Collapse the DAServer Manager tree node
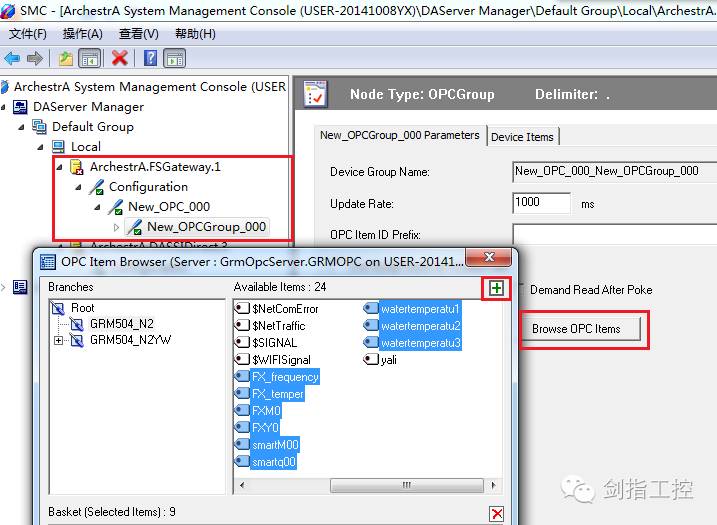This screenshot has width=717, height=525. click(x=4, y=107)
